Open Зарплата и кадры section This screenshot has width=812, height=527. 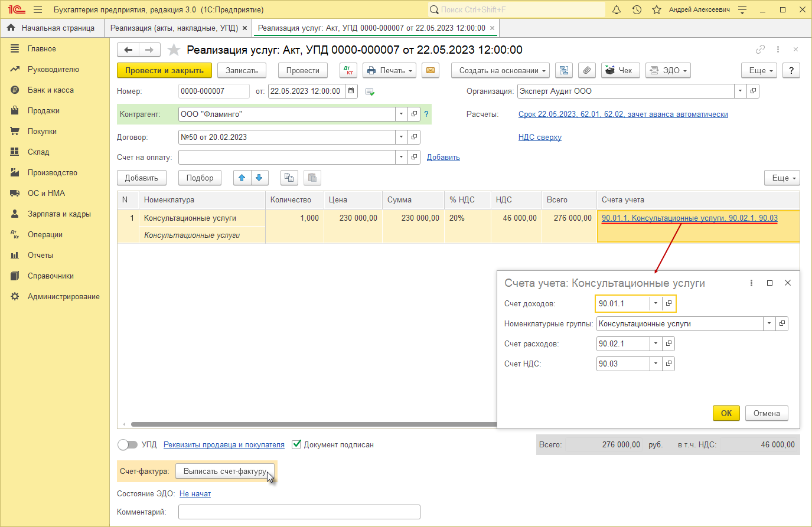(59, 214)
